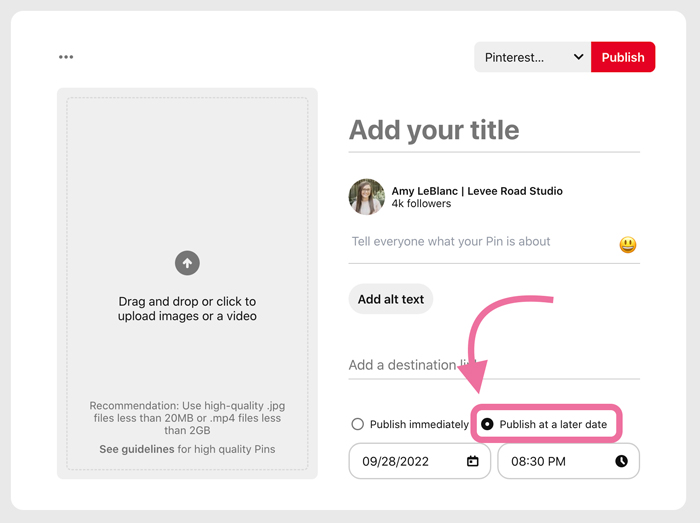Open the emoji picker smiley icon
700x523 pixels.
[x=628, y=244]
